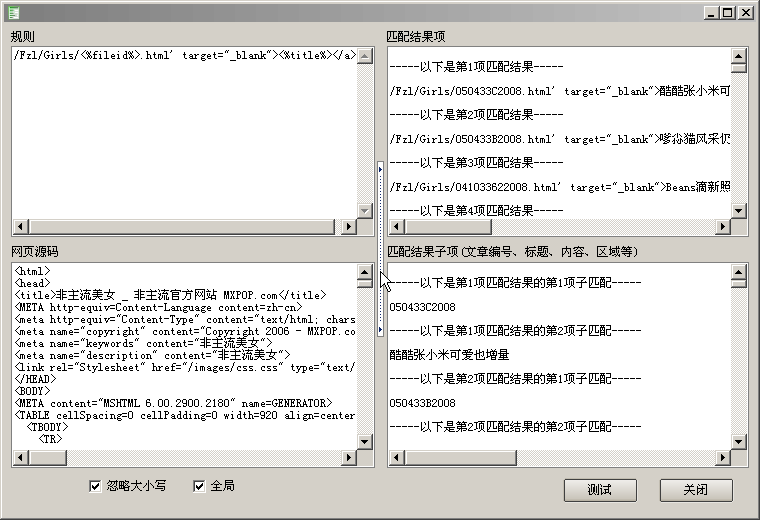Toggle the 忽略大小写 checkbox
The height and width of the screenshot is (520, 760).
96,486
